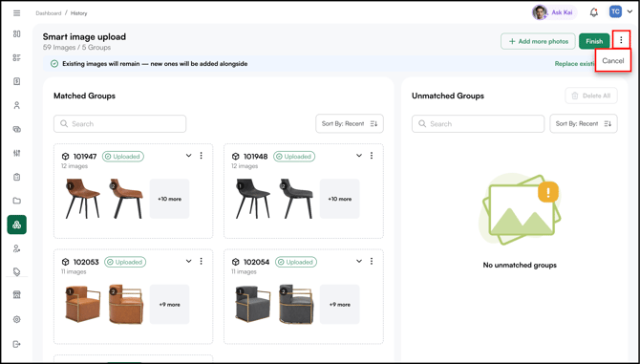Open the dashboard grid icon in sidebar
The width and height of the screenshot is (640, 364).
click(x=17, y=33)
